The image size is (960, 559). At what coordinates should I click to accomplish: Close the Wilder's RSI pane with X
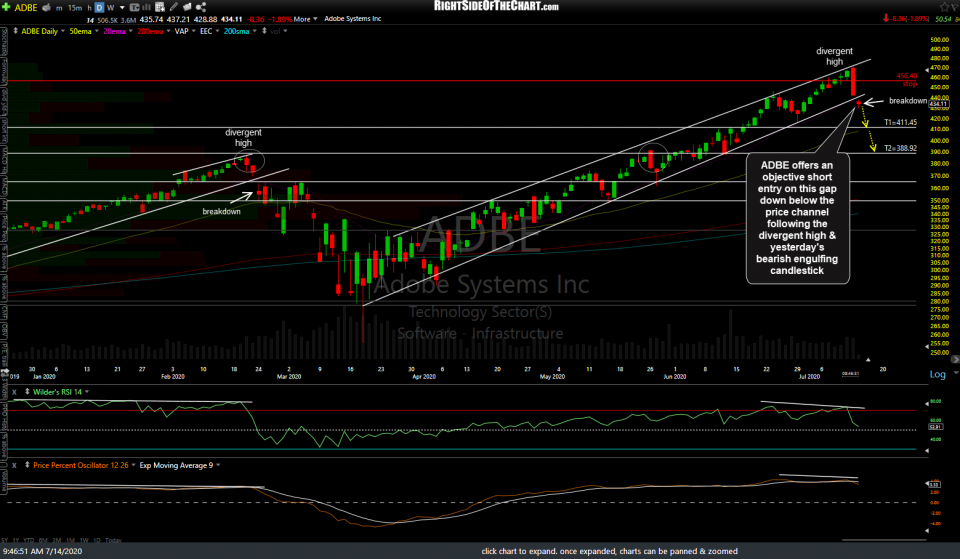click(x=14, y=392)
